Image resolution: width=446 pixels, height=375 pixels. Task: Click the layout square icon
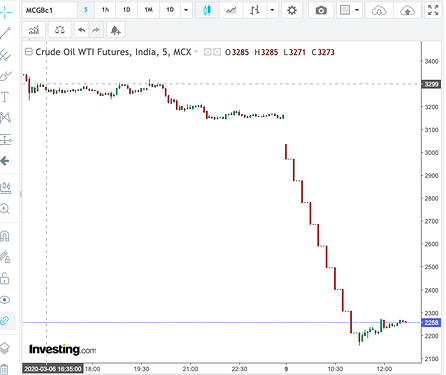[345, 10]
